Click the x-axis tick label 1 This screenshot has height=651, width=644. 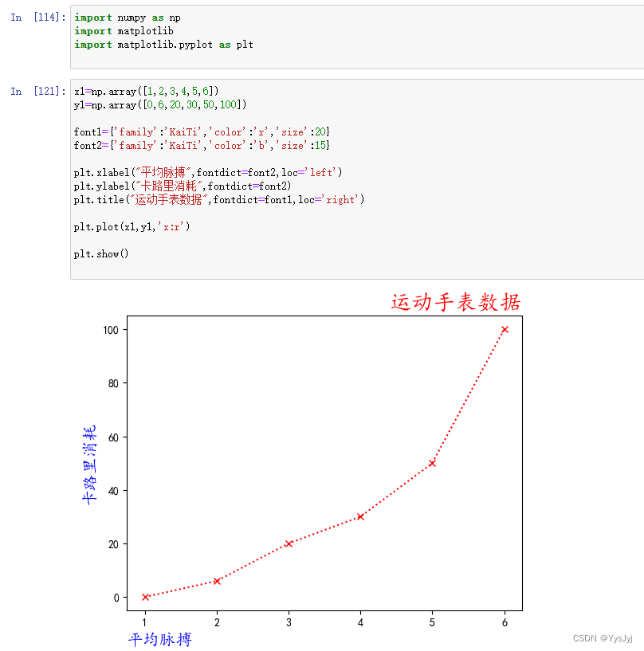144,622
